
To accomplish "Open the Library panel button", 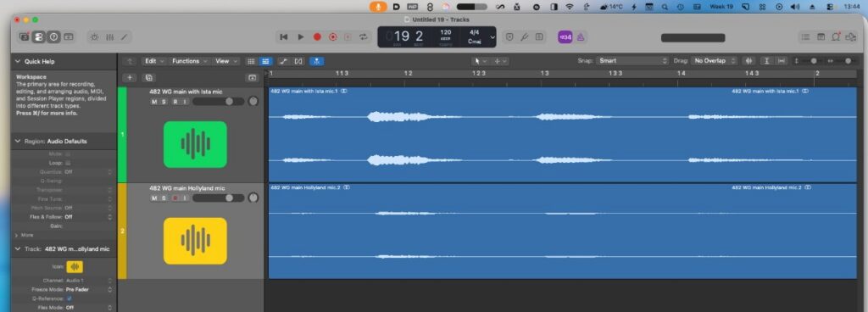I will pyautogui.click(x=25, y=37).
